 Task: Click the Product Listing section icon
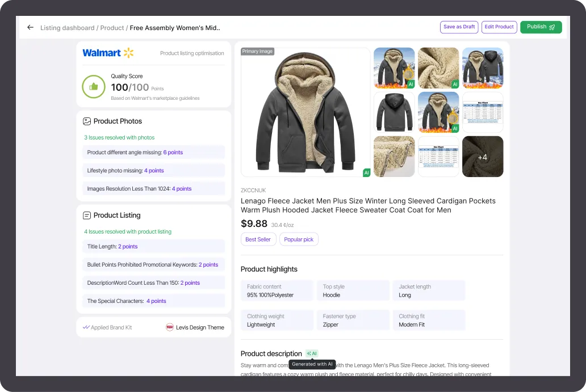pos(87,215)
